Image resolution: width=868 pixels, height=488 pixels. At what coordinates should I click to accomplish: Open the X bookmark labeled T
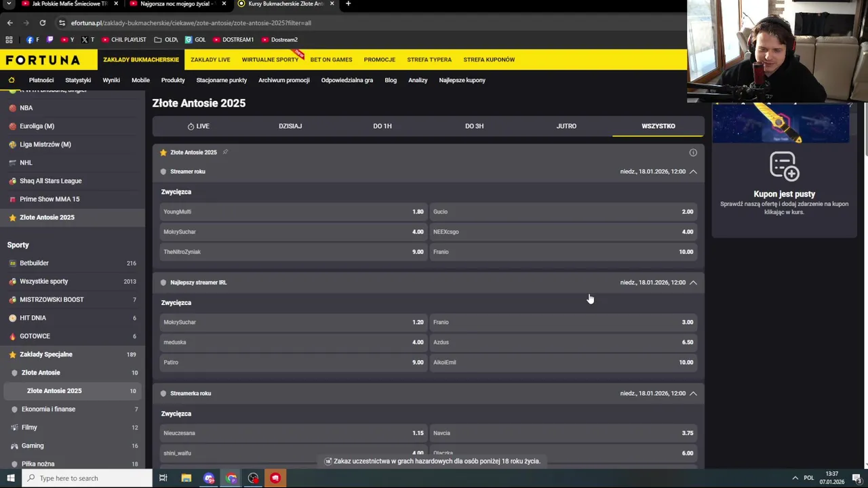[87, 39]
